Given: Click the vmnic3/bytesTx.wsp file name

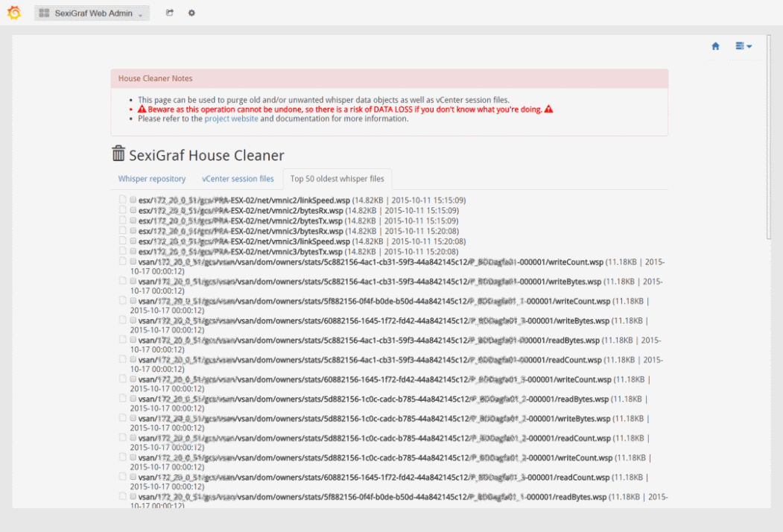Looking at the screenshot, I should click(x=240, y=252).
